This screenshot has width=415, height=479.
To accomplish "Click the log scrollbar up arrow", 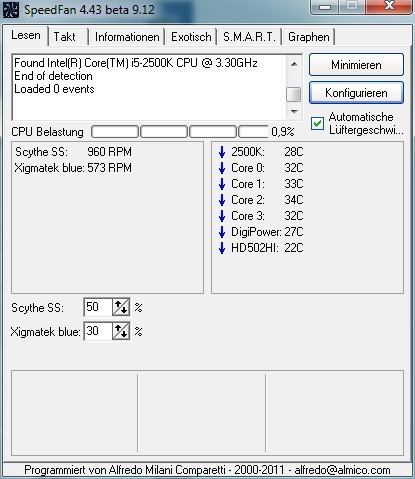I will (x=294, y=64).
